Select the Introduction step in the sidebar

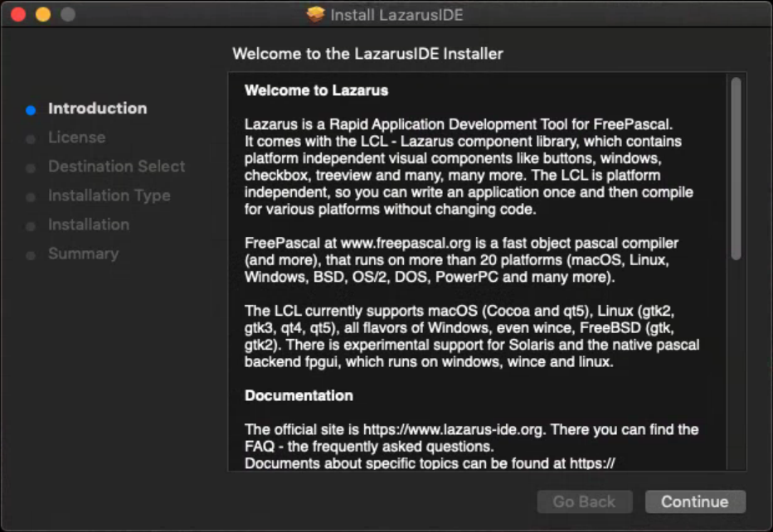coord(98,109)
